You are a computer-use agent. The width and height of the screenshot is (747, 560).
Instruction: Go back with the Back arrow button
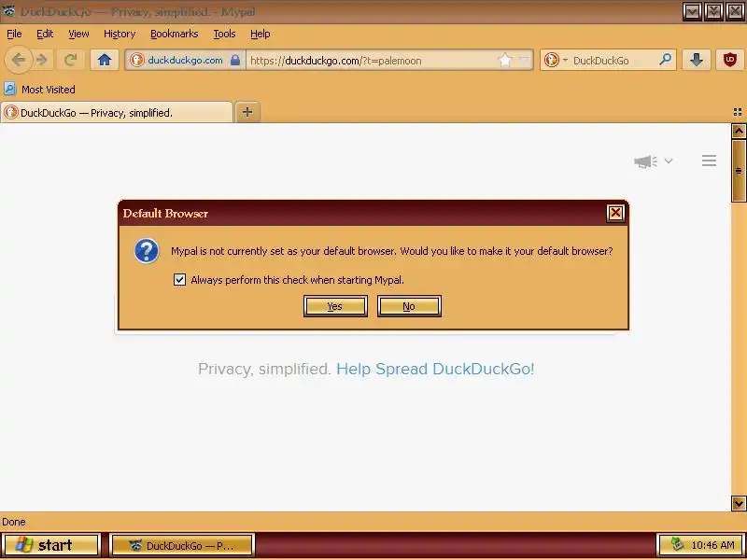click(18, 60)
